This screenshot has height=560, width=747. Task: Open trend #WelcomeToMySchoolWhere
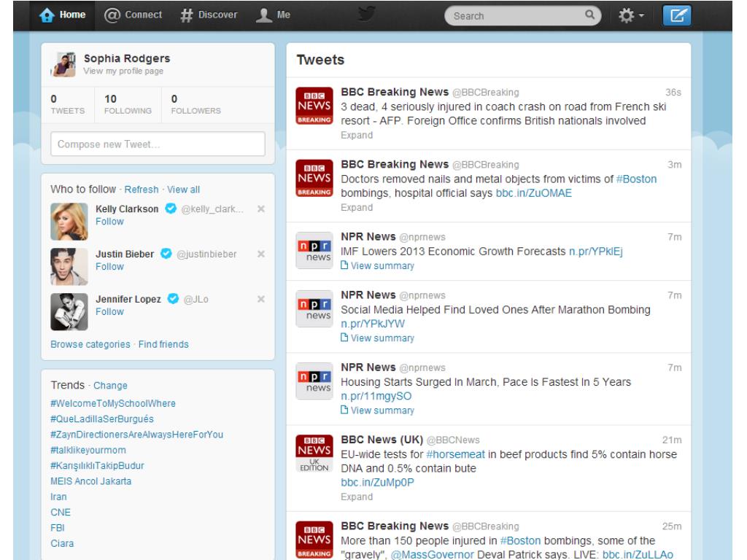(113, 403)
